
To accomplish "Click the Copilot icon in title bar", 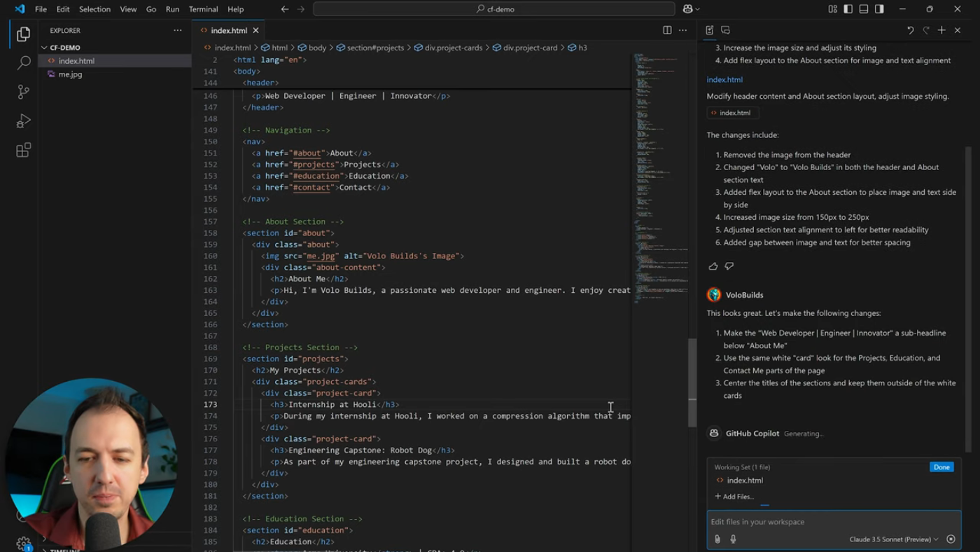I will [x=687, y=9].
